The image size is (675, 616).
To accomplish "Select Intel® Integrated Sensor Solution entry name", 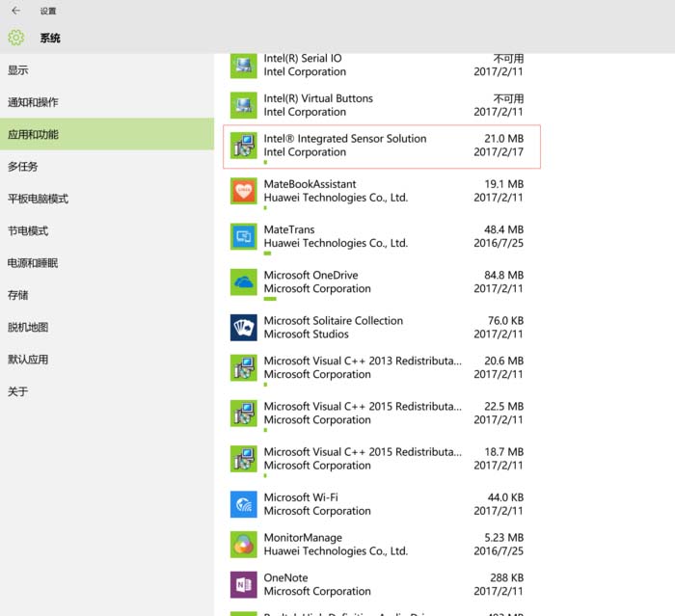I will (x=345, y=139).
